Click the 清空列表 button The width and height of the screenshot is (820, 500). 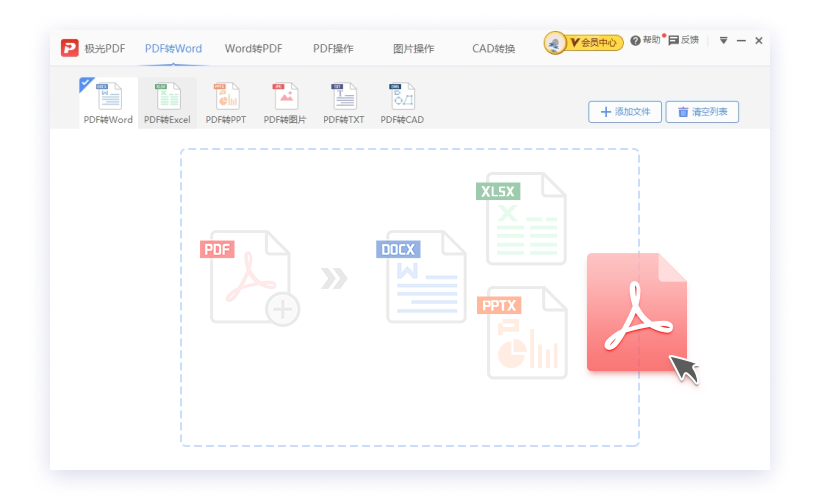pos(702,112)
